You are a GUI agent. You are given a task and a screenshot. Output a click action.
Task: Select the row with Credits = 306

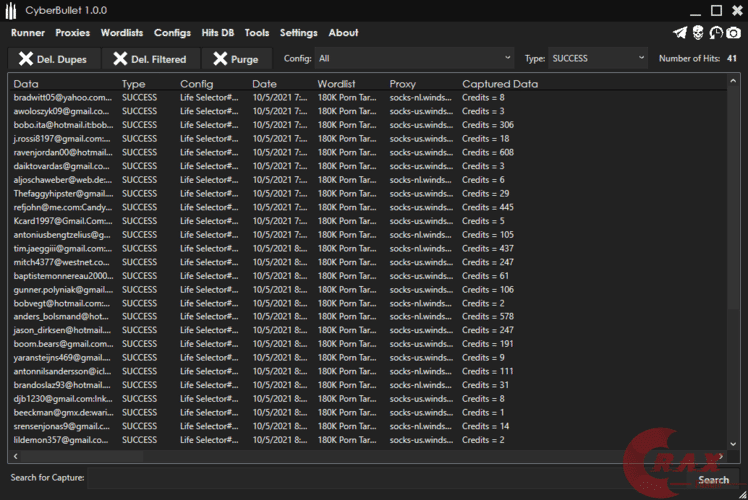click(367, 125)
